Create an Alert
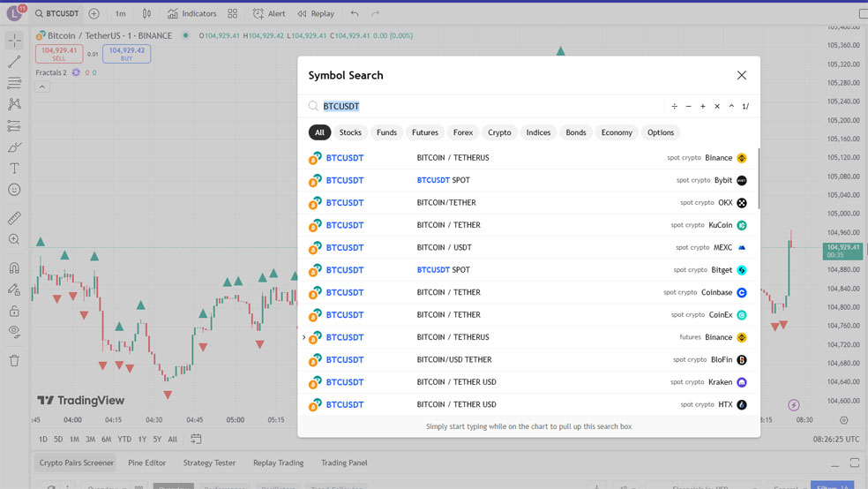 pos(269,13)
